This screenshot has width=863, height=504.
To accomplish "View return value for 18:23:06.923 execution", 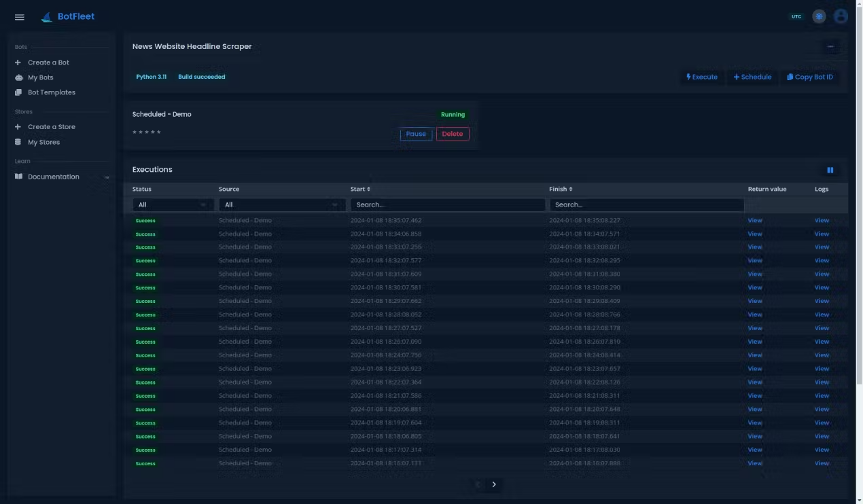I will coord(755,369).
